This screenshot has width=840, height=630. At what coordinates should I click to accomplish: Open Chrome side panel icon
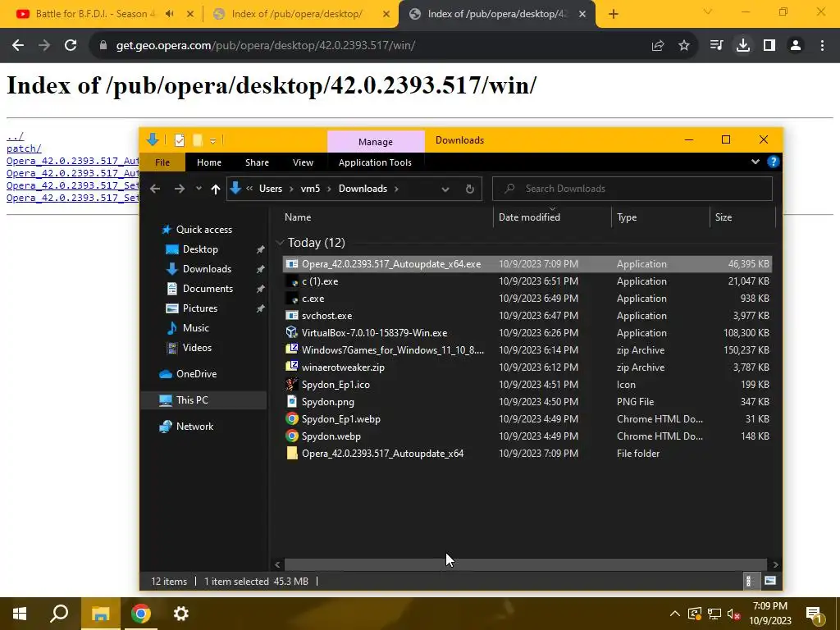(769, 46)
